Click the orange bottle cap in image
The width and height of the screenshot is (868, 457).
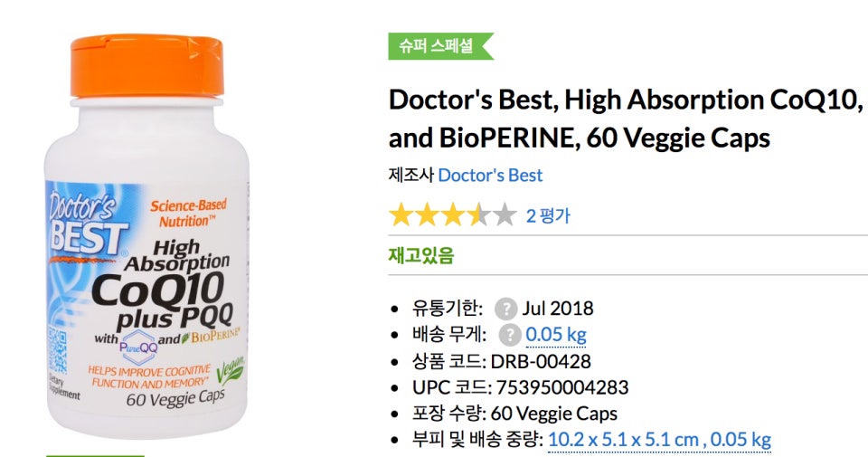coord(147,65)
